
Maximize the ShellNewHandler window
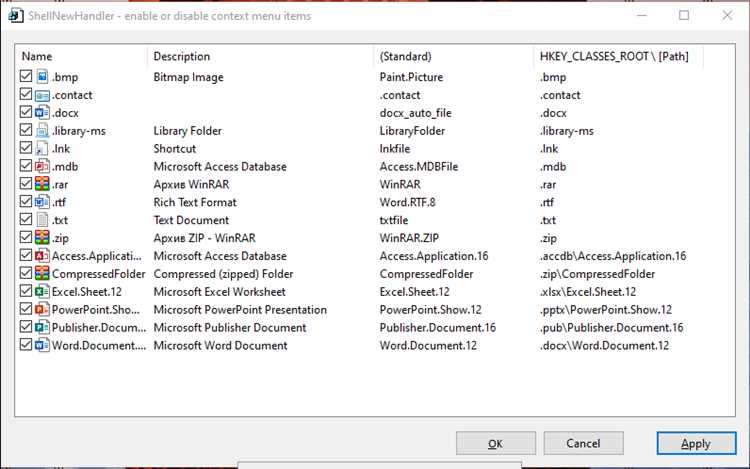(x=684, y=15)
